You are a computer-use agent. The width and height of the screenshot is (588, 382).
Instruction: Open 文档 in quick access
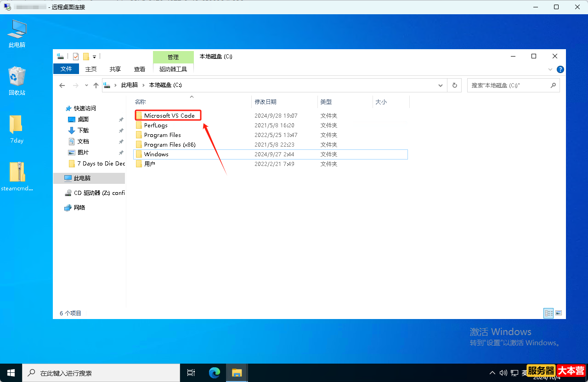[83, 142]
